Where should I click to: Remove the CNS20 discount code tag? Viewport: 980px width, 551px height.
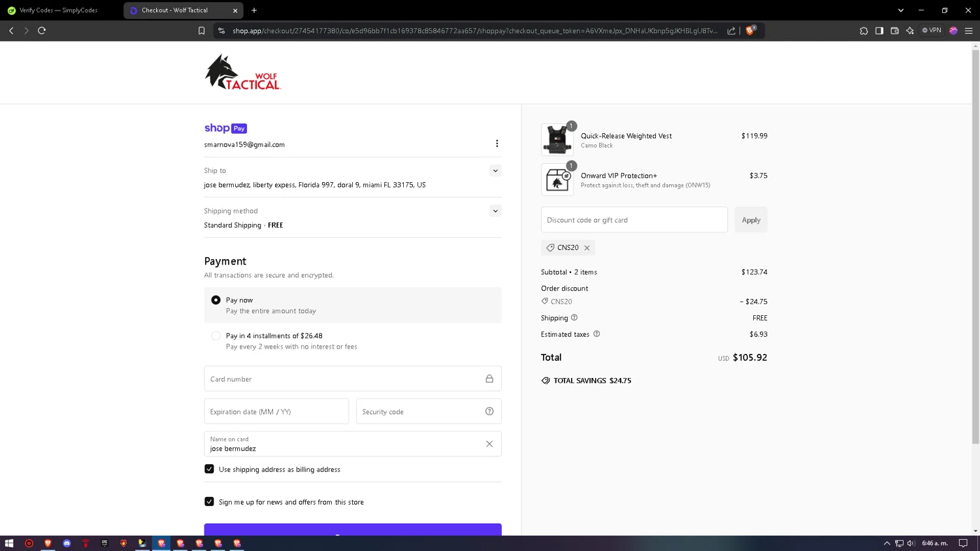click(x=587, y=248)
